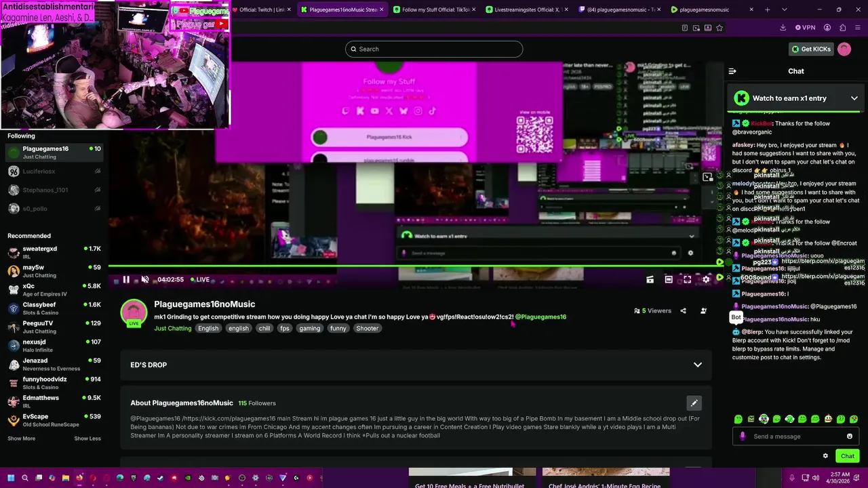Expand Watch to earn x1 entry
868x488 pixels.
pyautogui.click(x=796, y=98)
